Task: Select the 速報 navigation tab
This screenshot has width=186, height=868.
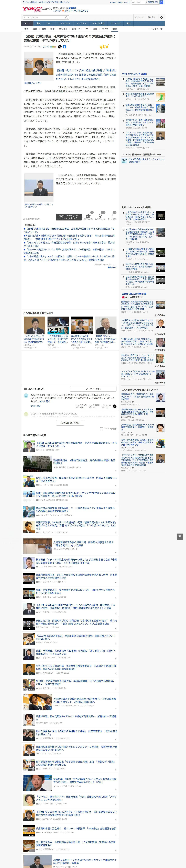Action: coord(38,23)
